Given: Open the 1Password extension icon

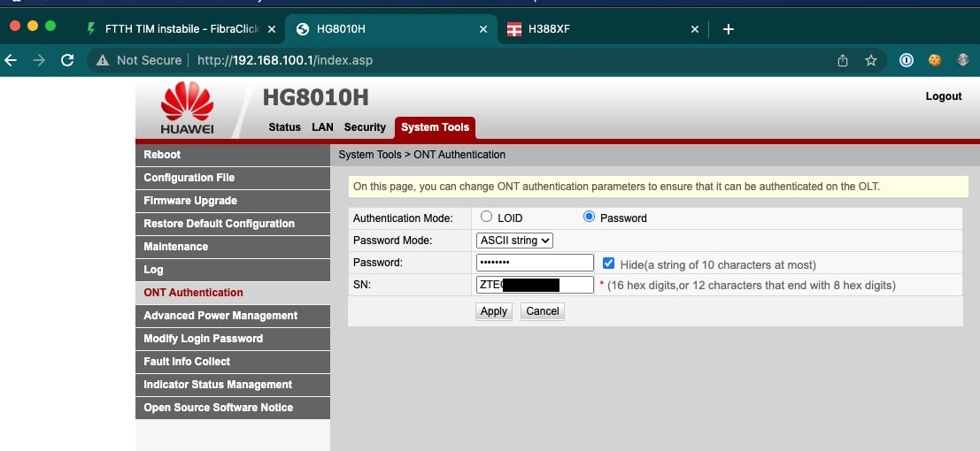Looking at the screenshot, I should [907, 60].
